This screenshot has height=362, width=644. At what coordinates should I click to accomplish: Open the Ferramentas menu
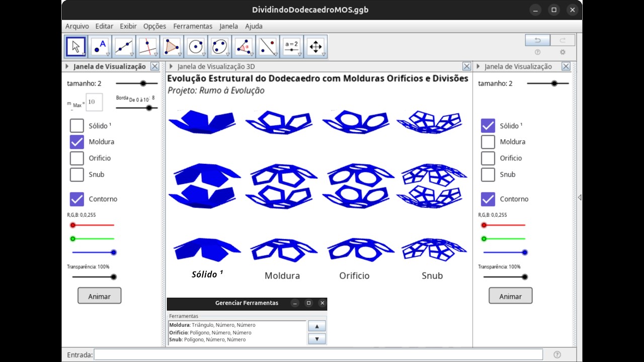click(x=193, y=26)
